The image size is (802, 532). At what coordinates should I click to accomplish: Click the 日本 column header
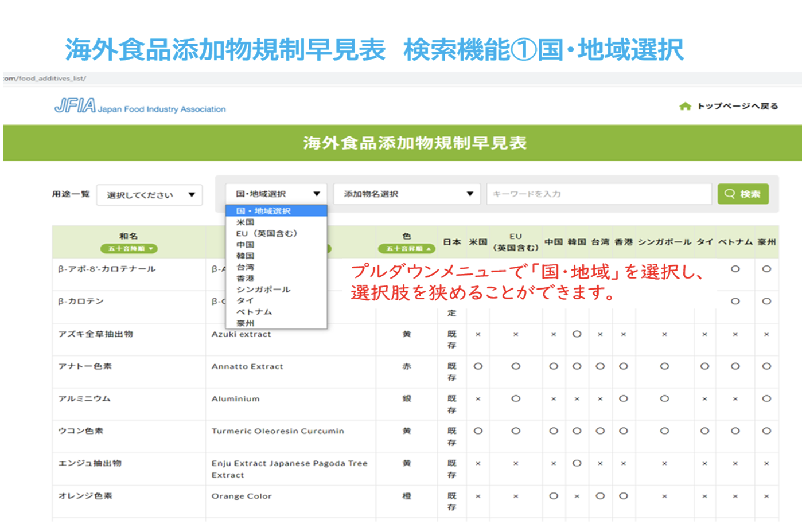coord(451,242)
